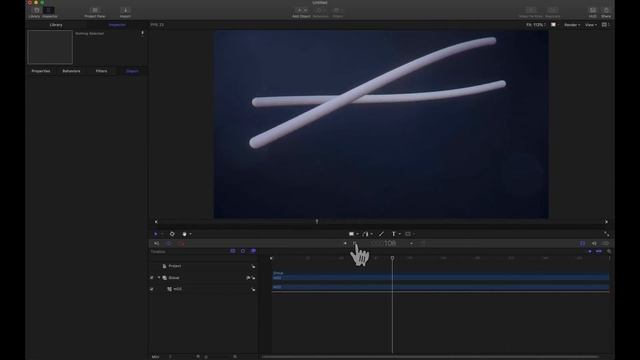Expand the Mask tool options arrow

[x=413, y=234]
